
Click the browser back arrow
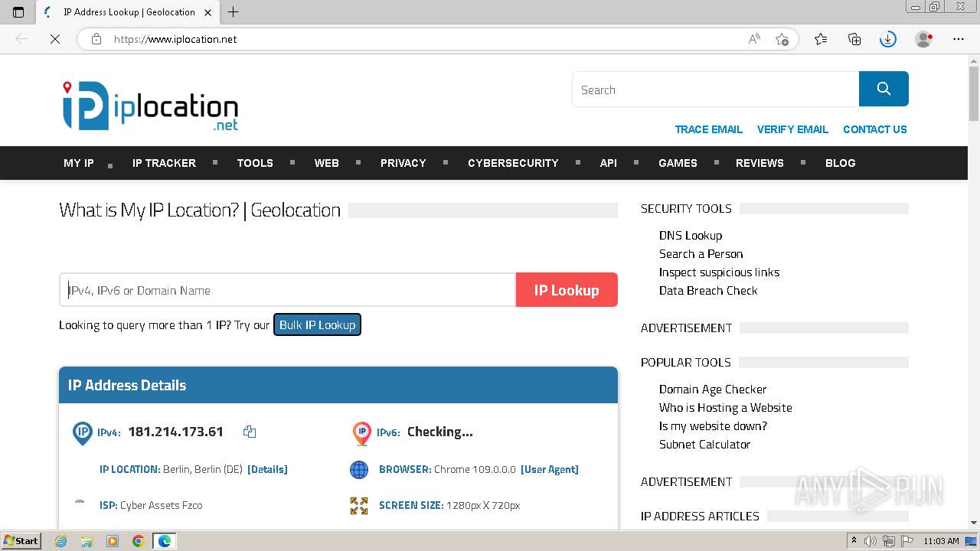coord(21,39)
